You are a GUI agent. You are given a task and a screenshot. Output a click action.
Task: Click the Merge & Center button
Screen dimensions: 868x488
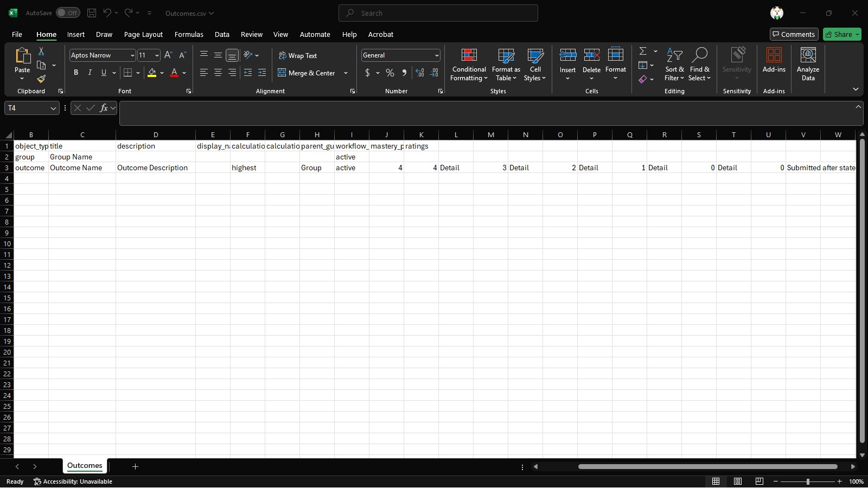coord(307,73)
